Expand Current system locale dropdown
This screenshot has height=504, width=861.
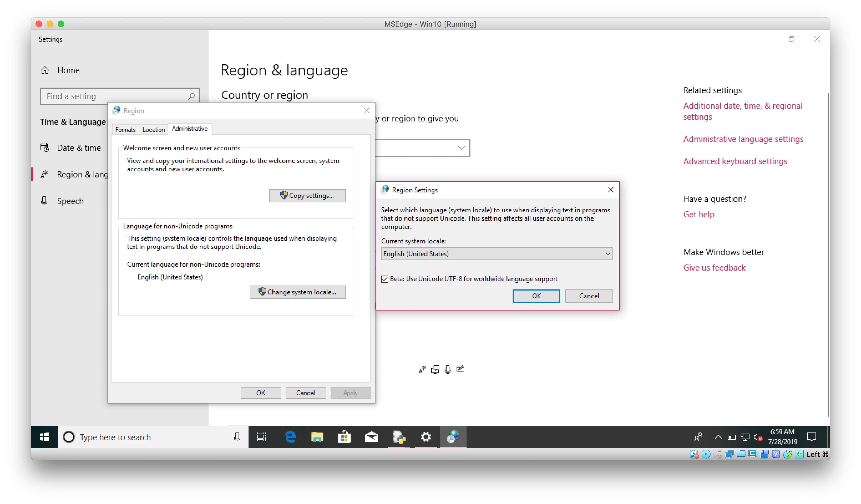497,254
